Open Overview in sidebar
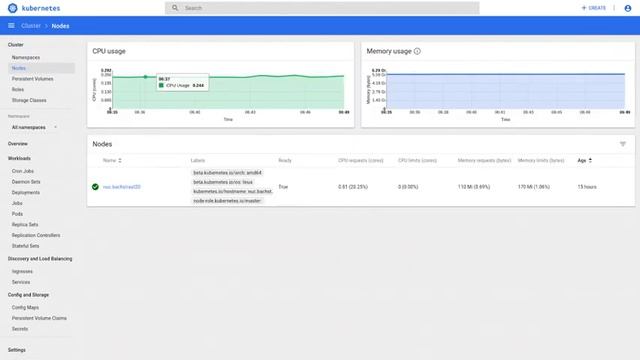The width and height of the screenshot is (640, 360). pos(18,144)
